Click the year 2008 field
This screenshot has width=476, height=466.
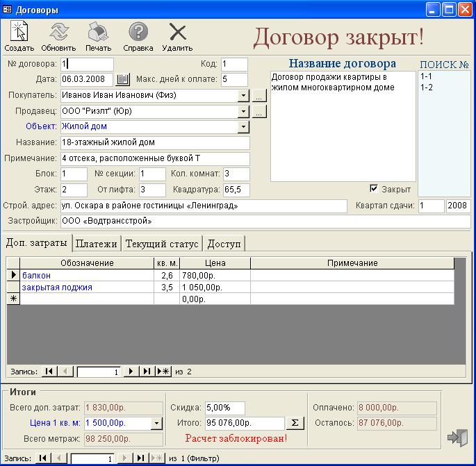[459, 206]
